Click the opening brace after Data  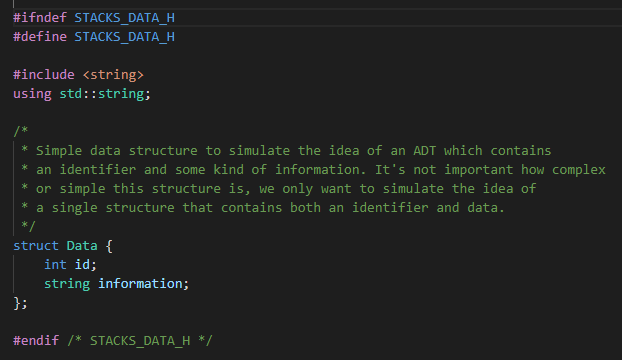pyautogui.click(x=109, y=246)
